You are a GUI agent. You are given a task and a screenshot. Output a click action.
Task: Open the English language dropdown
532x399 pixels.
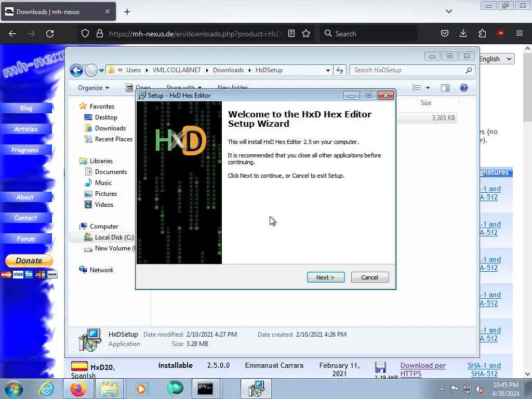point(496,59)
